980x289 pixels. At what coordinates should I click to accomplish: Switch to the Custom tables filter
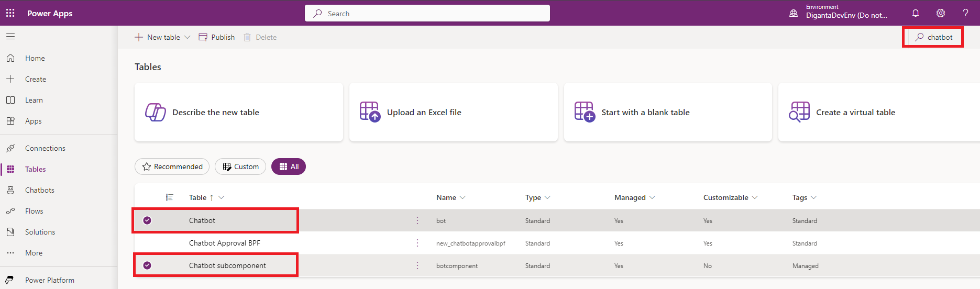click(240, 166)
